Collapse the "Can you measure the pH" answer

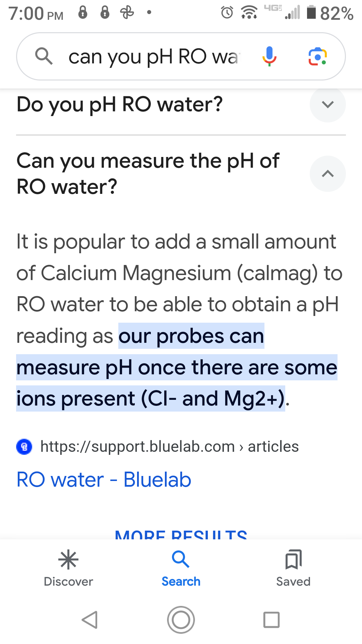[x=327, y=174]
